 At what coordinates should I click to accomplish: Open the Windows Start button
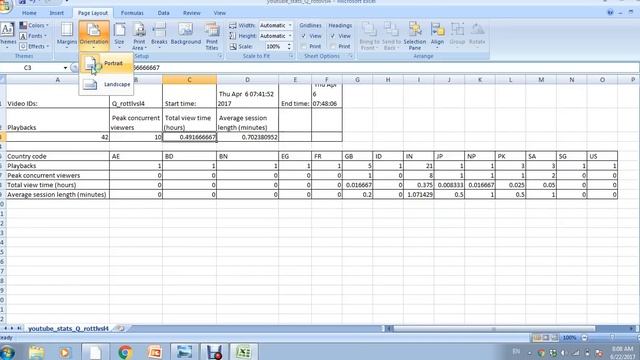tap(7, 352)
